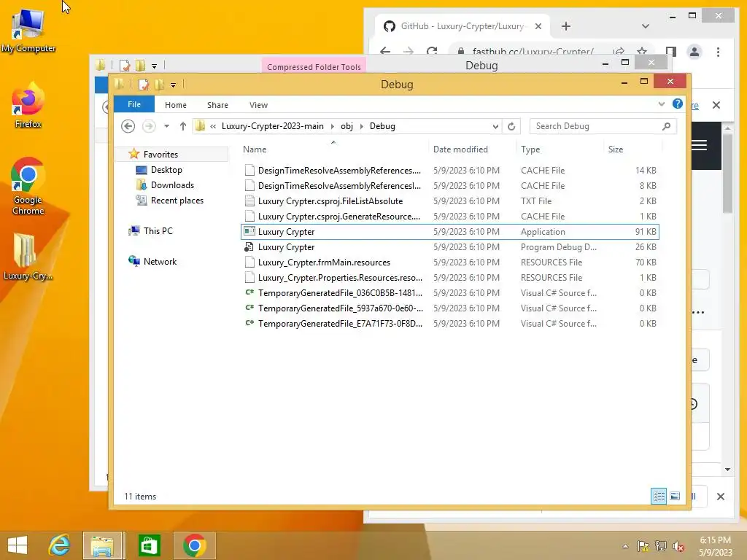Refresh the Debug folder listing
The image size is (747, 560).
511,126
